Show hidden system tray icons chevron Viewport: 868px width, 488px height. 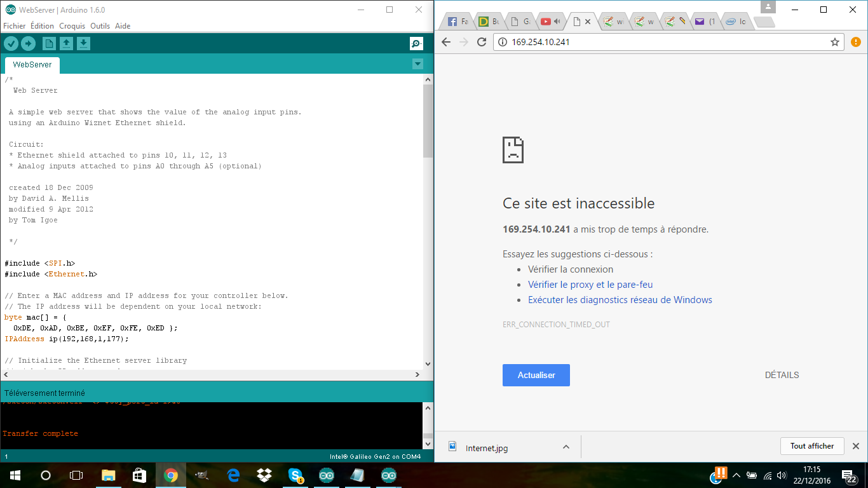tap(736, 475)
